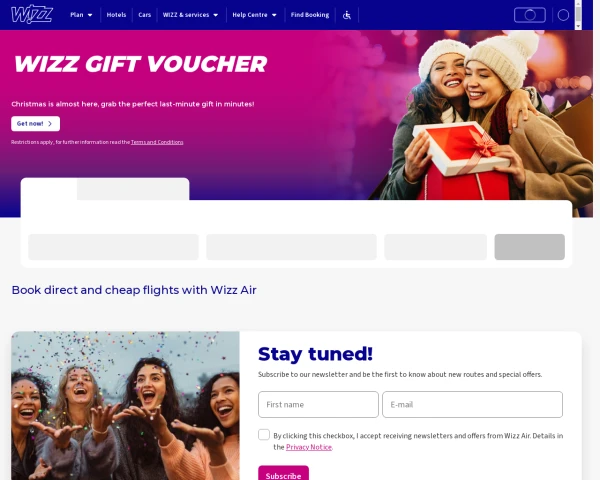Click the scrollbar down arrow

click(578, 26)
